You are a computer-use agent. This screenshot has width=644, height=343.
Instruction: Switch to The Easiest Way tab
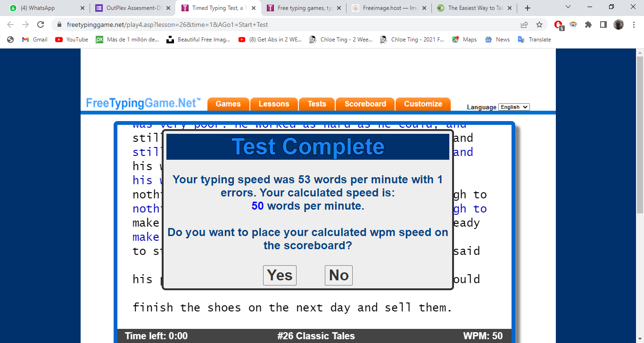point(474,8)
